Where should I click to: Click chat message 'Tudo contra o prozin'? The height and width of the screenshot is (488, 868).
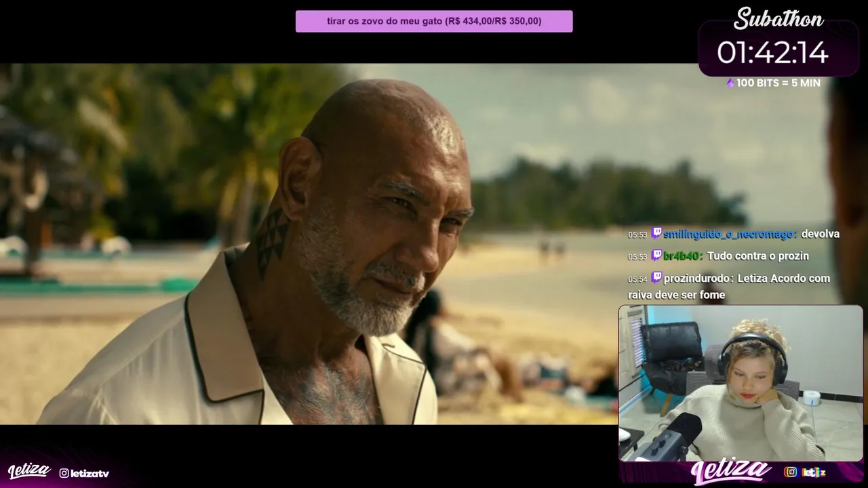point(757,256)
